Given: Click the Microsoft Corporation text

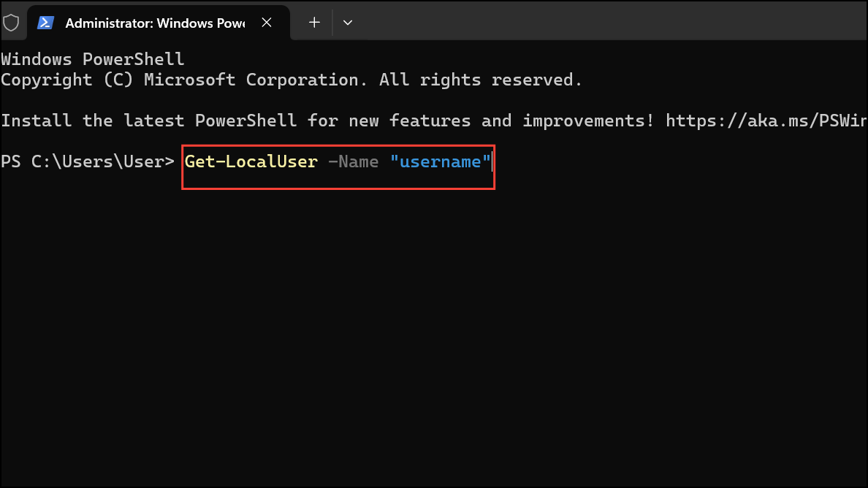Looking at the screenshot, I should tap(251, 80).
